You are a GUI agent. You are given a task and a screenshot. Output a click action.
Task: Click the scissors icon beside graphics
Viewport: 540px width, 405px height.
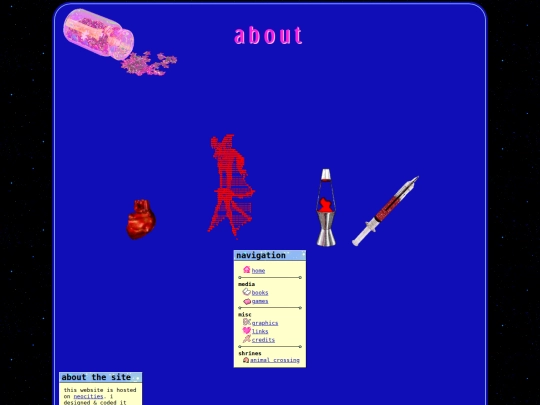pyautogui.click(x=247, y=322)
